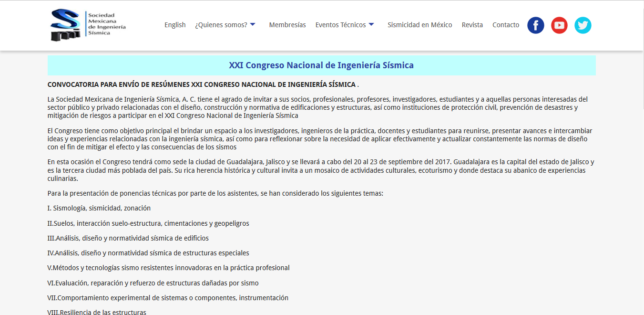644x315 pixels.
Task: Switch the site language to English
Action: pyautogui.click(x=175, y=25)
